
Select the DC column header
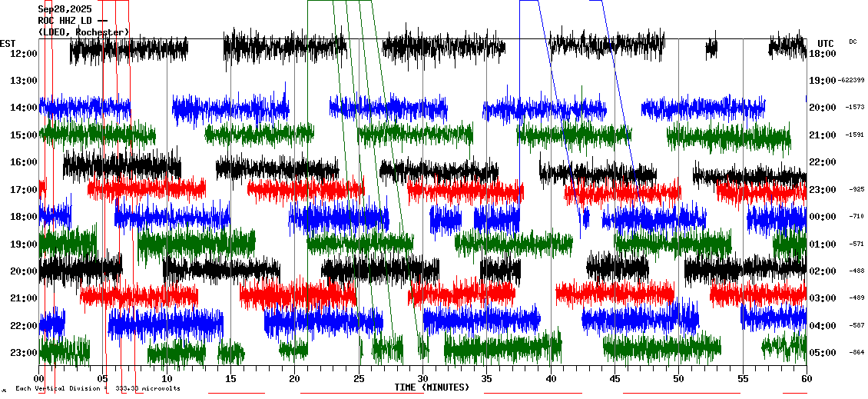853,42
